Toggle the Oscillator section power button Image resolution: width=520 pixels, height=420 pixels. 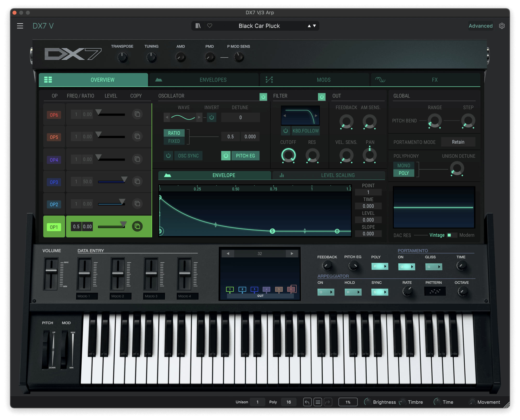[x=263, y=97]
